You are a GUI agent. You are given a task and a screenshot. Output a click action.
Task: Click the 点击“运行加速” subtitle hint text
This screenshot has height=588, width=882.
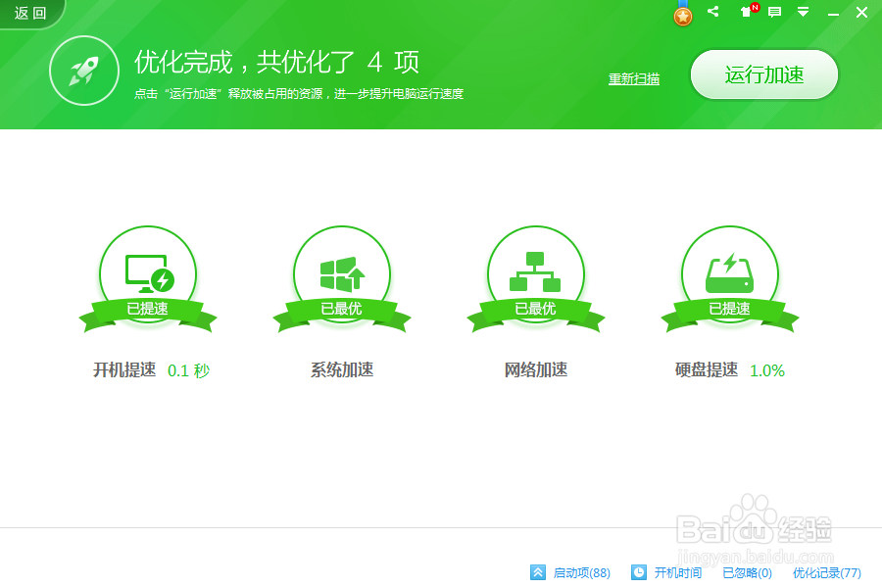click(x=299, y=94)
